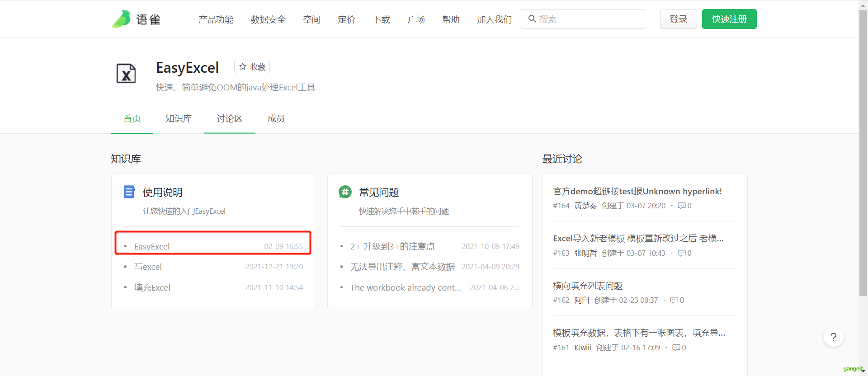Screen dimensions: 868x376
Task: Open the 帮助 menu item
Action: (451, 19)
